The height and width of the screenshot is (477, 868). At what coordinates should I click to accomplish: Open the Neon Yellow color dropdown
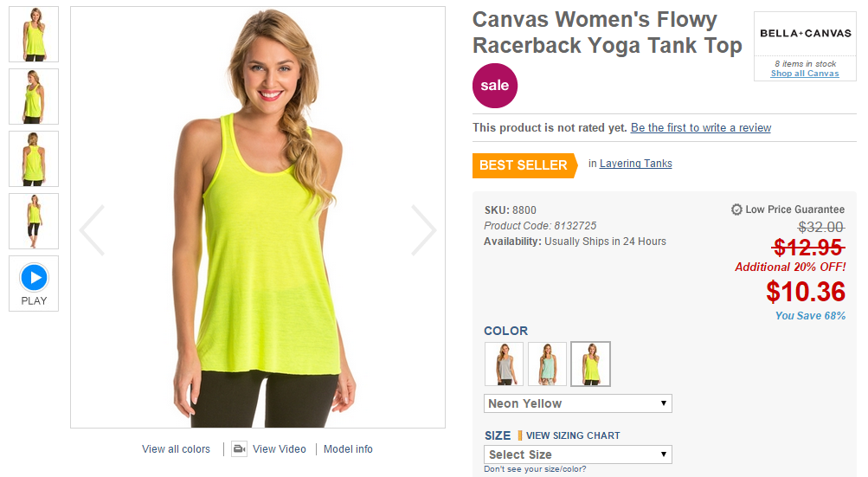[x=578, y=403]
